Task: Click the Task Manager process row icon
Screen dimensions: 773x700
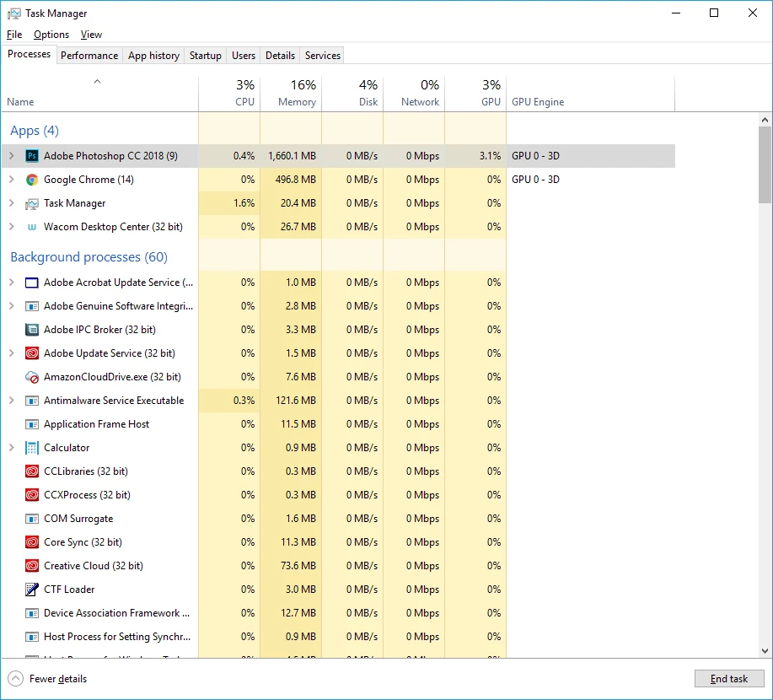Action: 31,203
